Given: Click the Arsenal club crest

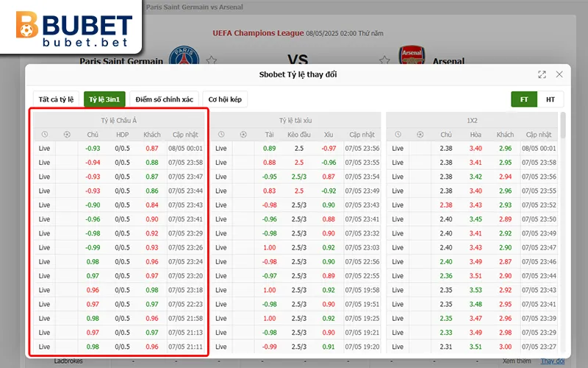Looking at the screenshot, I should (412, 54).
